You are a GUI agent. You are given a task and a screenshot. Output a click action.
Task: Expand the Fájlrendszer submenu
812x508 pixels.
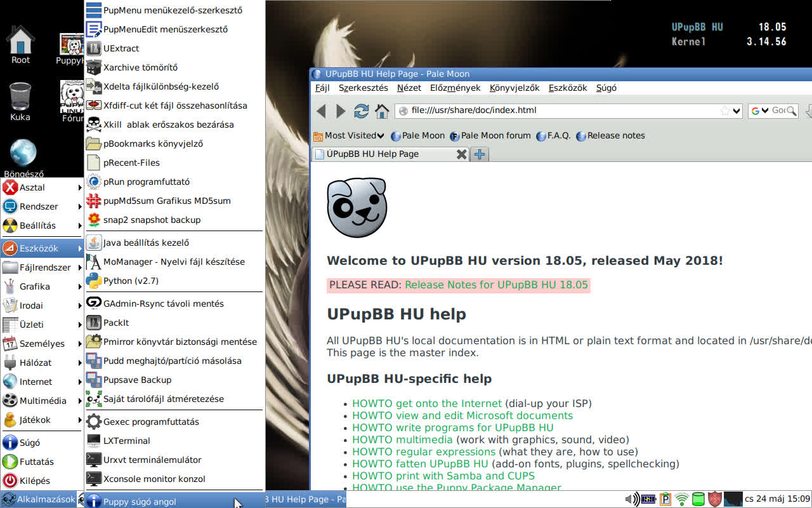point(43,267)
